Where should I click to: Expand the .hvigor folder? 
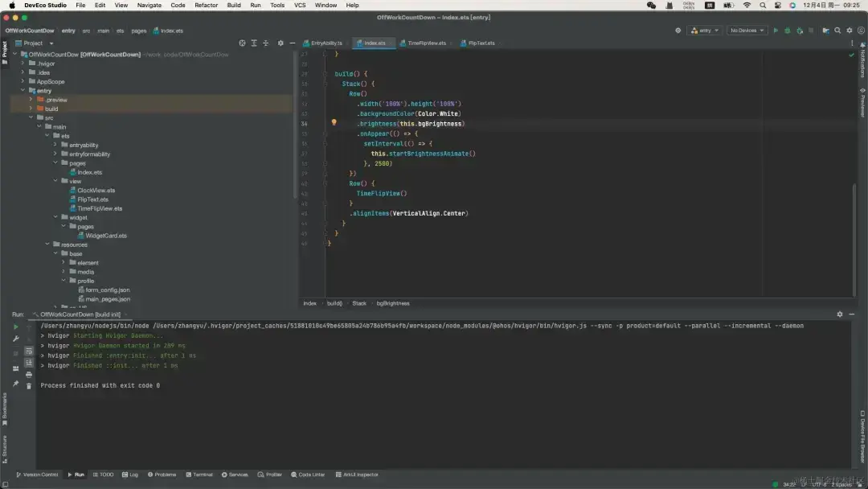pyautogui.click(x=23, y=63)
